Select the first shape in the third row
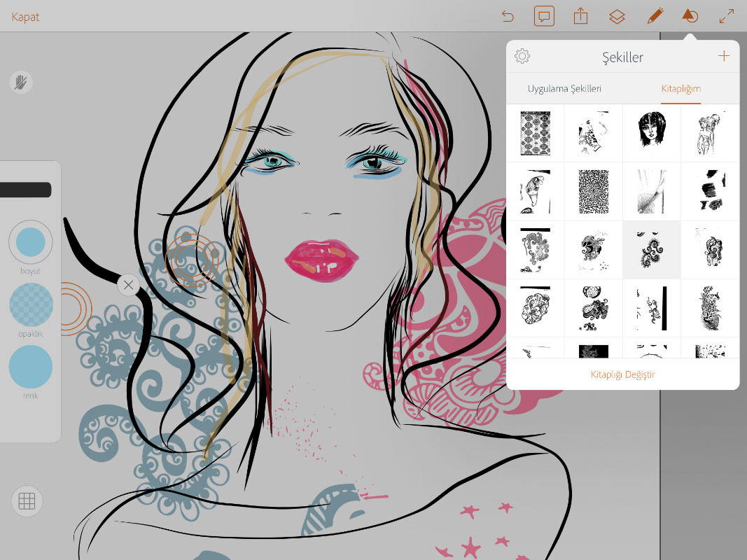This screenshot has width=747, height=560. point(535,250)
